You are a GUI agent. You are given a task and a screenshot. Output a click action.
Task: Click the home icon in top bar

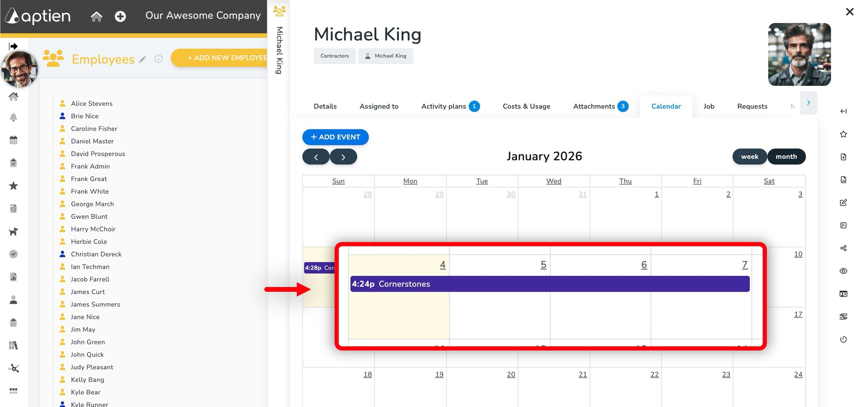point(96,17)
